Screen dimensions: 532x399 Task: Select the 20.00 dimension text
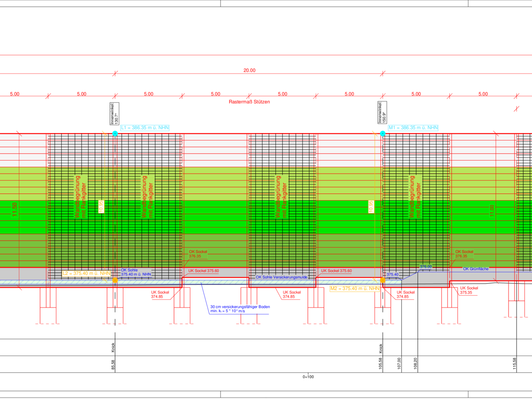pos(249,70)
